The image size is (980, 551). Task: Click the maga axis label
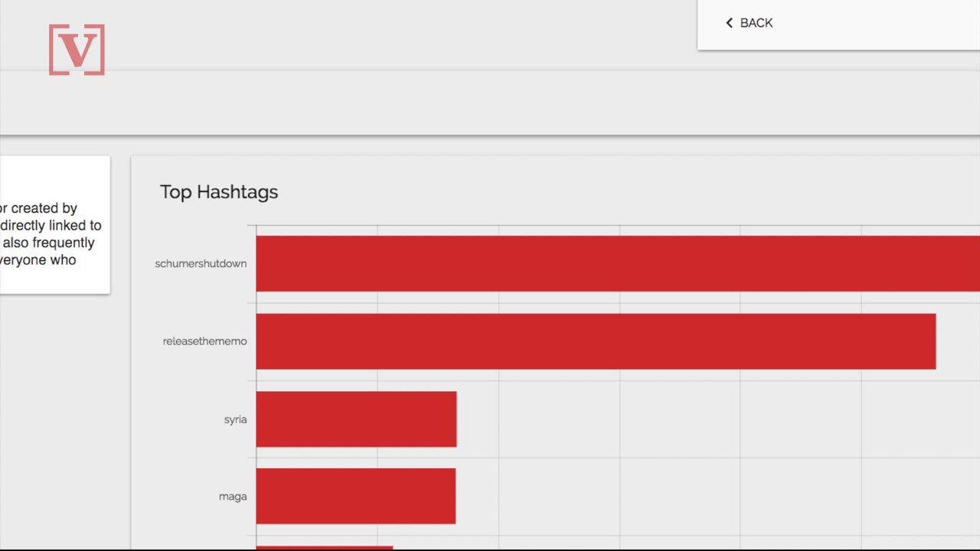click(x=233, y=497)
